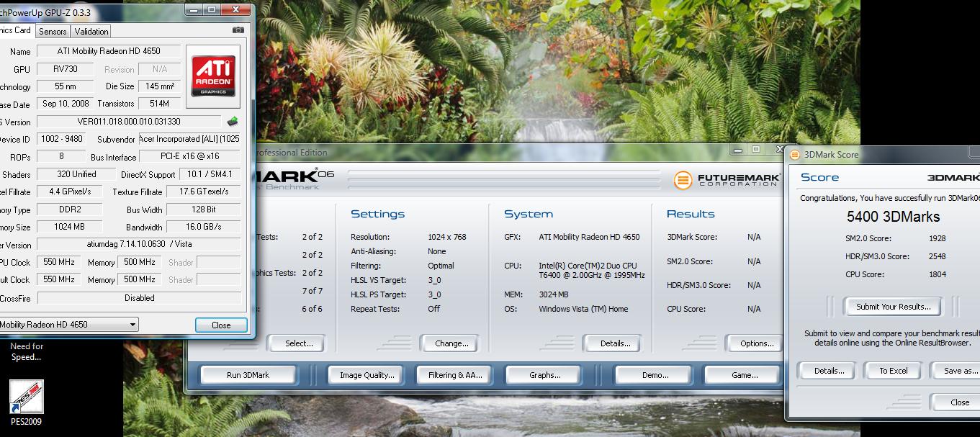Open the Image Quality... tool
Screen dimensions: 980x437
tap(367, 375)
